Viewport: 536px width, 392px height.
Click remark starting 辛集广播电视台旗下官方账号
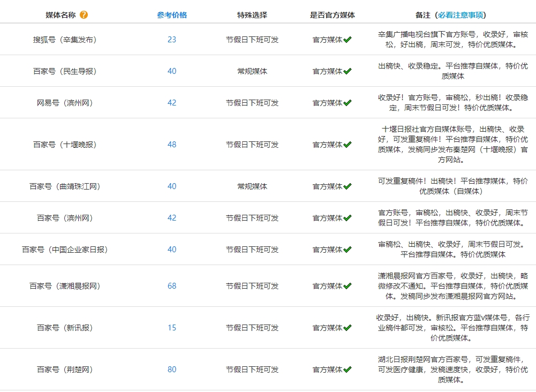pyautogui.click(x=453, y=39)
